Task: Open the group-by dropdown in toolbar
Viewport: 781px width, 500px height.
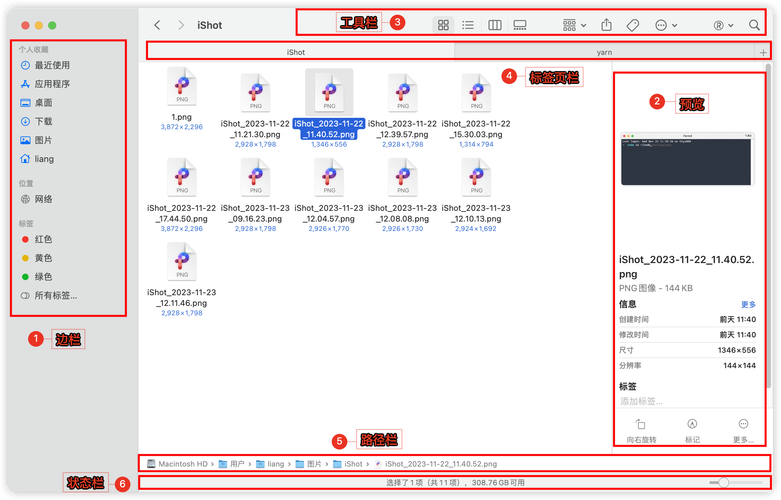Action: click(574, 24)
